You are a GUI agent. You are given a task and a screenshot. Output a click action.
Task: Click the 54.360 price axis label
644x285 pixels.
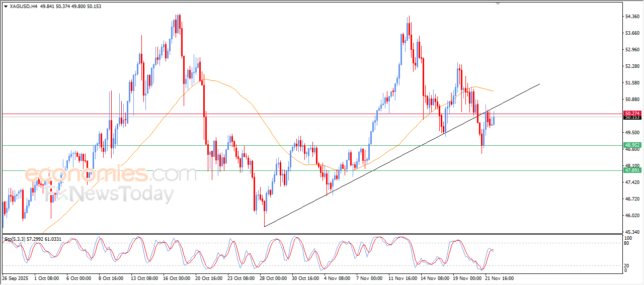point(633,17)
